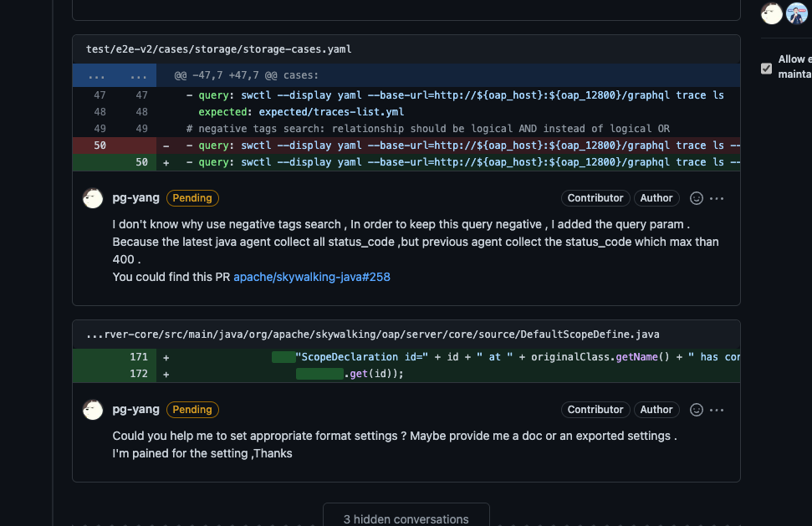Click pg-yang username on the status_code comment

135,197
